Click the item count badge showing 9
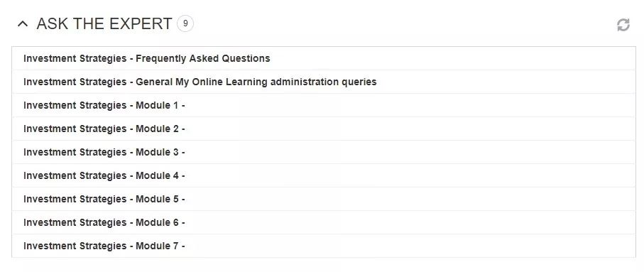 coord(185,24)
